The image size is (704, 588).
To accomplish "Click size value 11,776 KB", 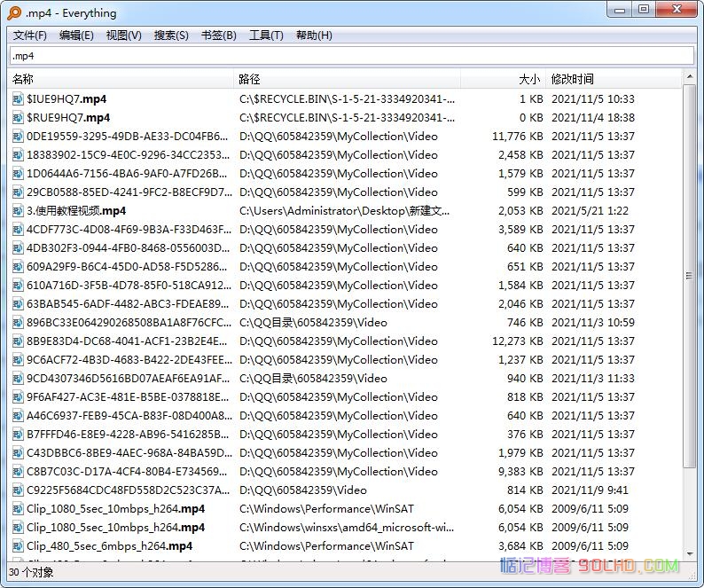I will point(517,136).
